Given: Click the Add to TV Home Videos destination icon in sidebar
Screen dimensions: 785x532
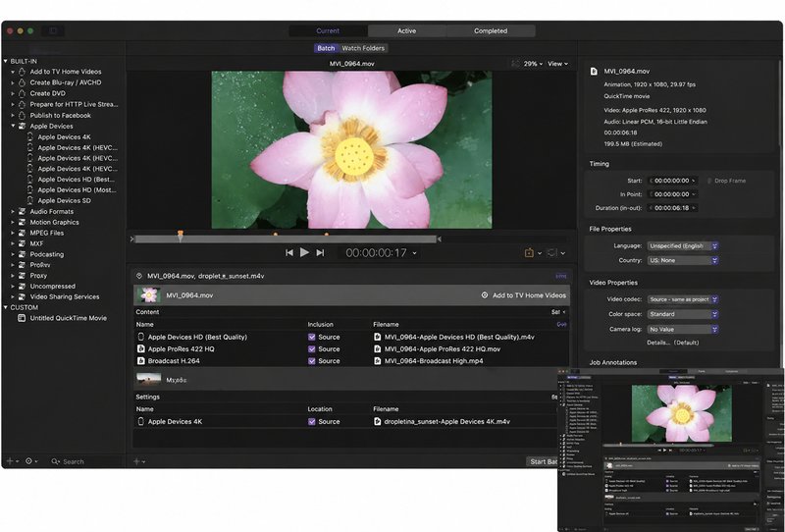Looking at the screenshot, I should 22,72.
